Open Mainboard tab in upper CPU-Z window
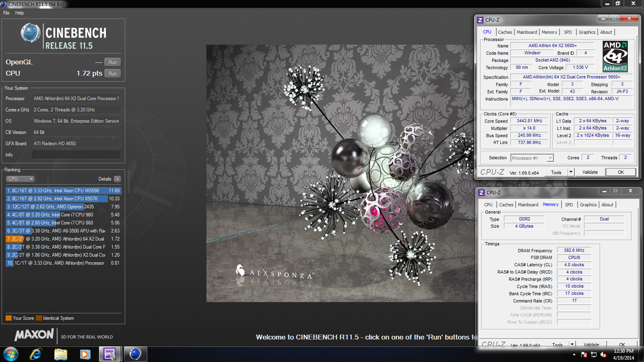 tap(527, 32)
